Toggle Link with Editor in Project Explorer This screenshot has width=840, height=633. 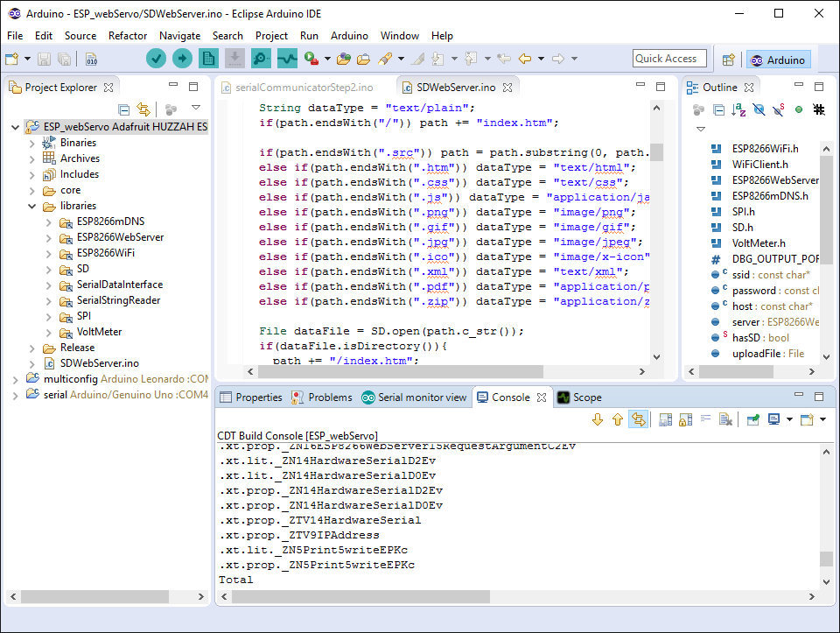[x=143, y=109]
